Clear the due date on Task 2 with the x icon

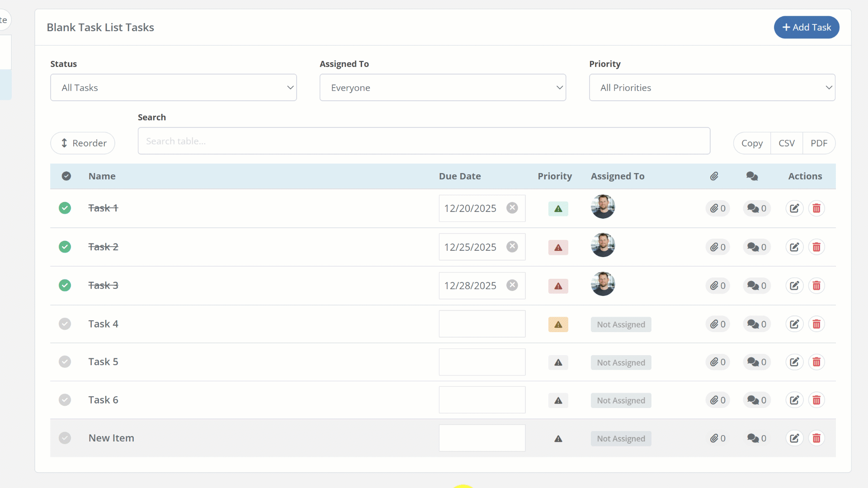tap(512, 247)
